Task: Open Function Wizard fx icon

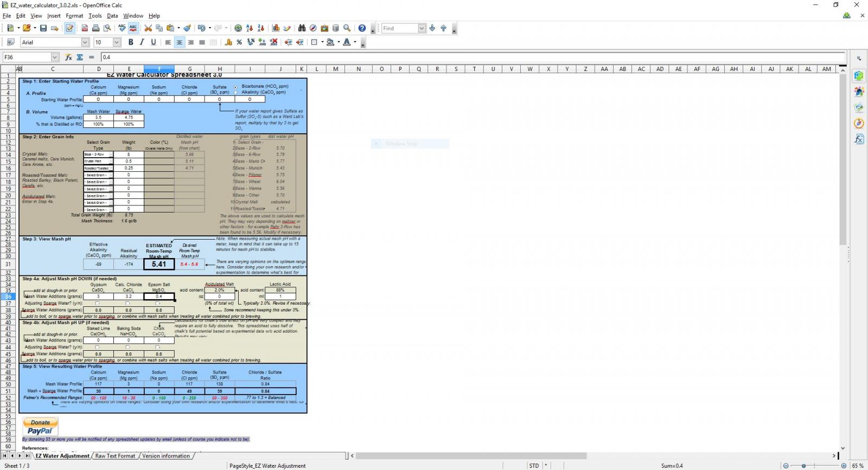Action: pyautogui.click(x=68, y=57)
